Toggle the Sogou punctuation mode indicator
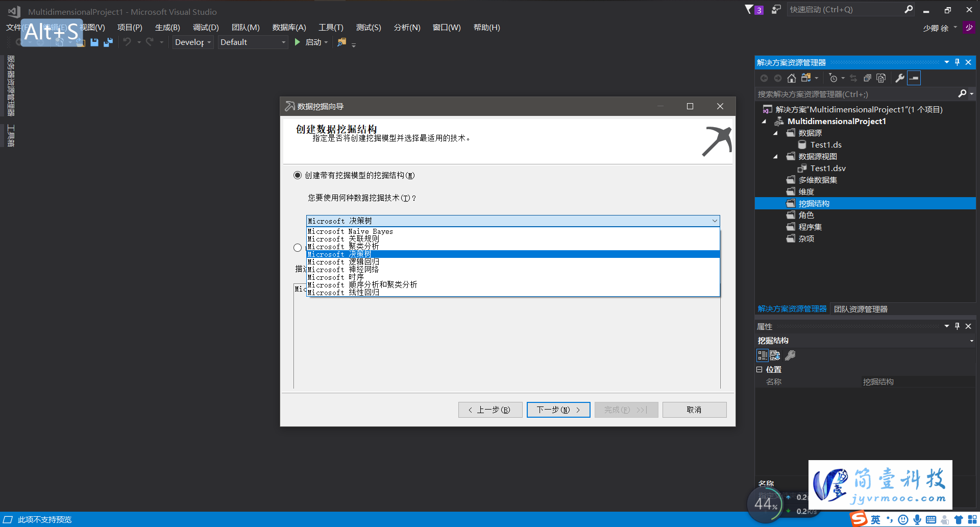Screen dimensions: 980x527 (x=890, y=520)
